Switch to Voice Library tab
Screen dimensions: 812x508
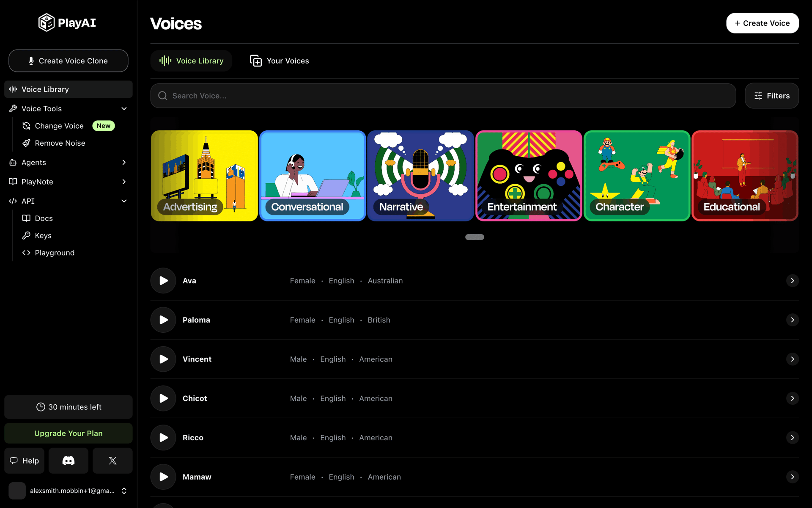pos(191,61)
